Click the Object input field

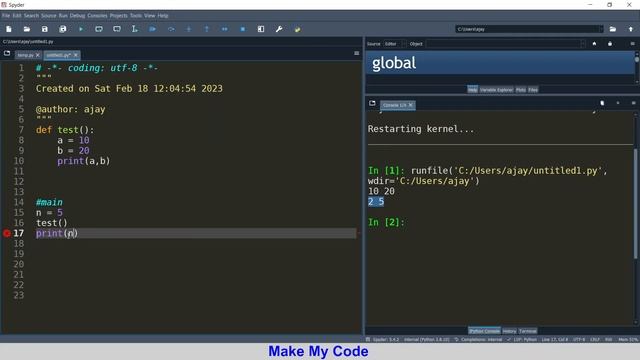(x=503, y=44)
